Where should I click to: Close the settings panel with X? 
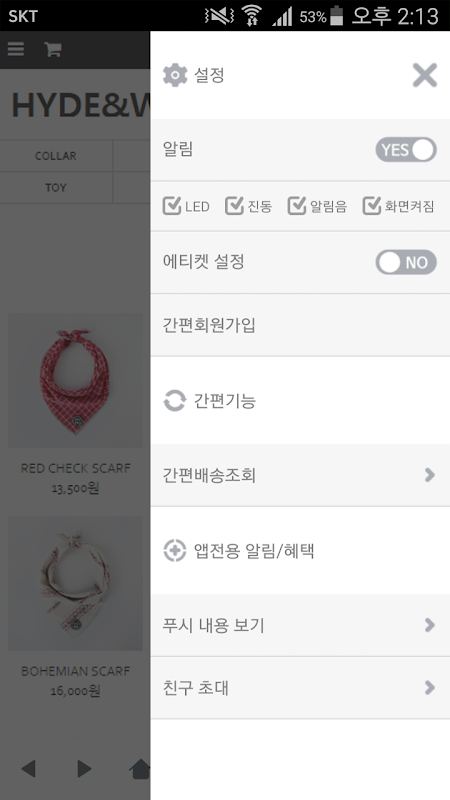424,76
